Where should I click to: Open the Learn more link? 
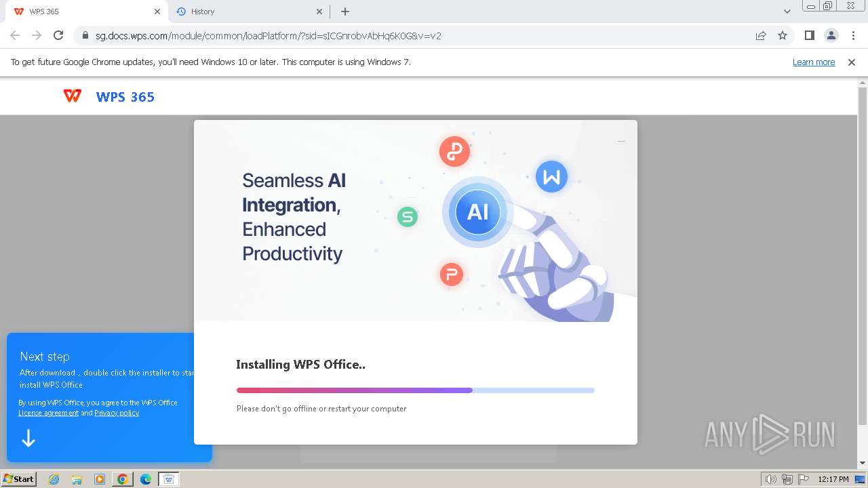coord(814,62)
